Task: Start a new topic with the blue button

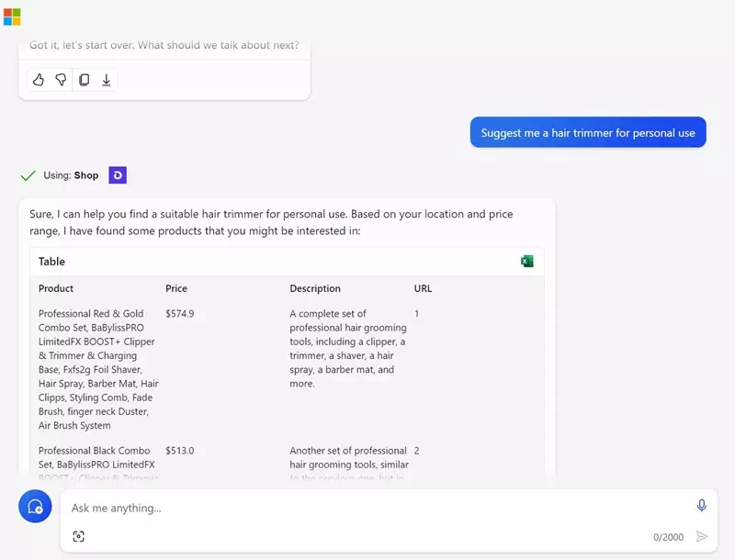Action: [x=35, y=506]
